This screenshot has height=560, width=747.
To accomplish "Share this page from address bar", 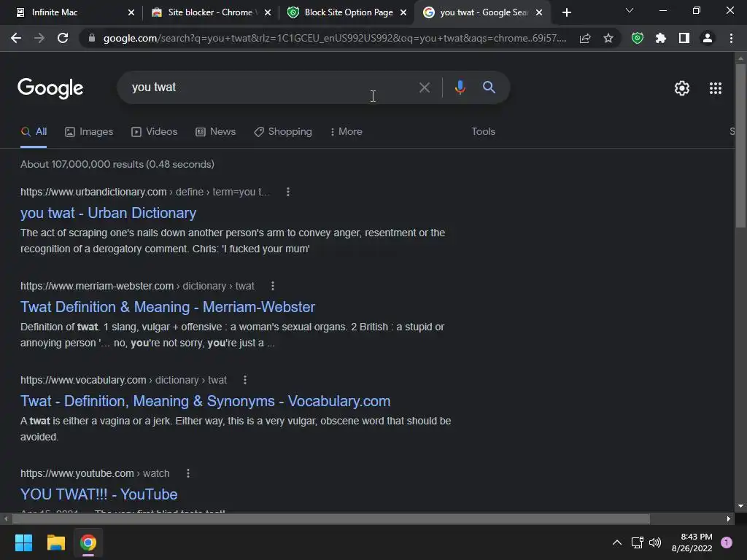I will [x=585, y=38].
